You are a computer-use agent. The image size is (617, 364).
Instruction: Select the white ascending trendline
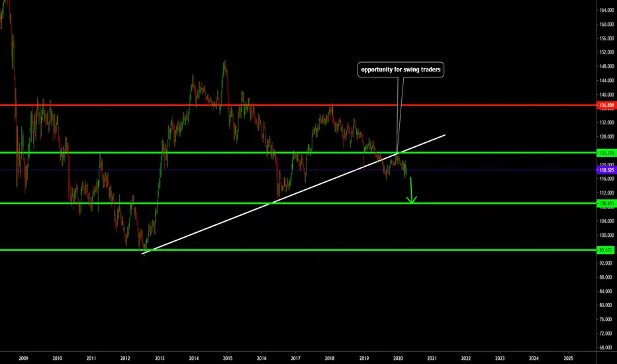(x=293, y=195)
